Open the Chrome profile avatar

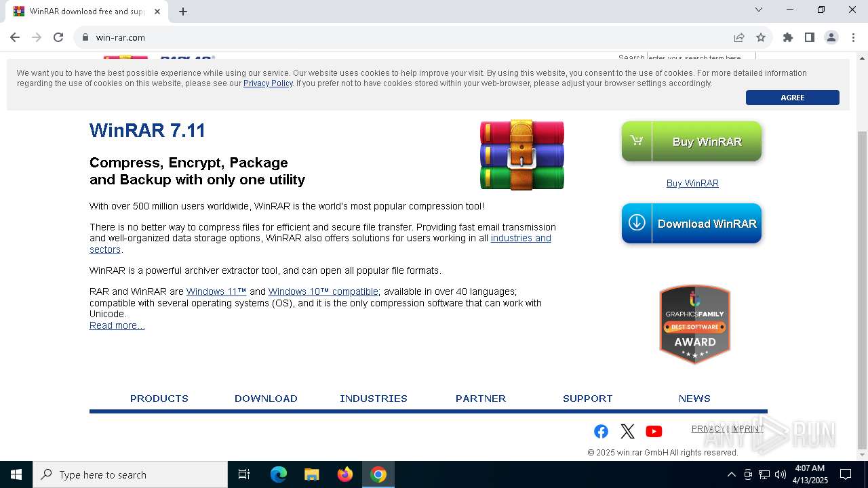coord(831,37)
